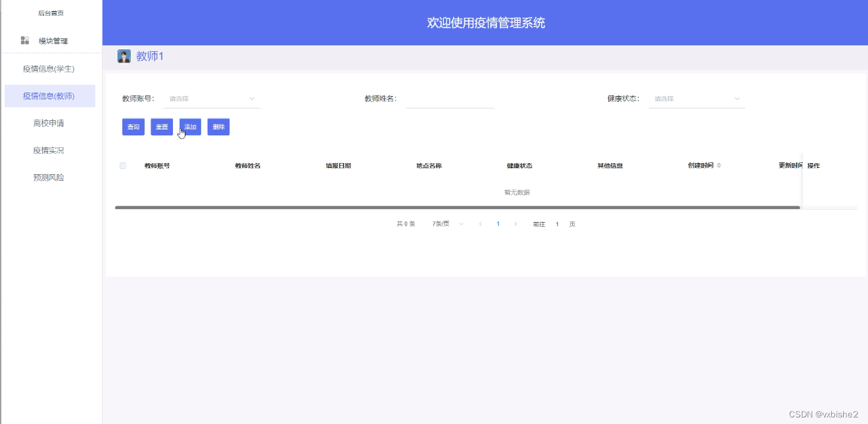Click the 教师姓名 column header

248,166
